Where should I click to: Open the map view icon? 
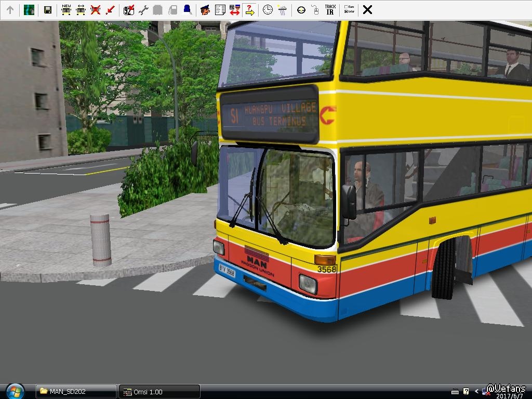tap(29, 10)
